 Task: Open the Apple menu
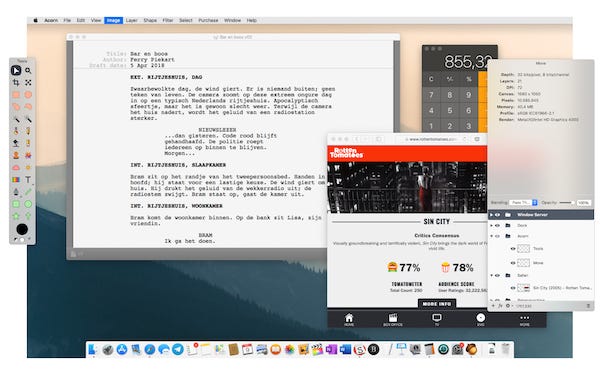(36, 20)
